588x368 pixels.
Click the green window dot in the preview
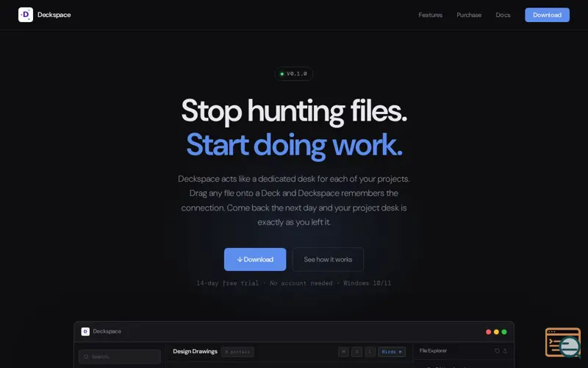504,332
